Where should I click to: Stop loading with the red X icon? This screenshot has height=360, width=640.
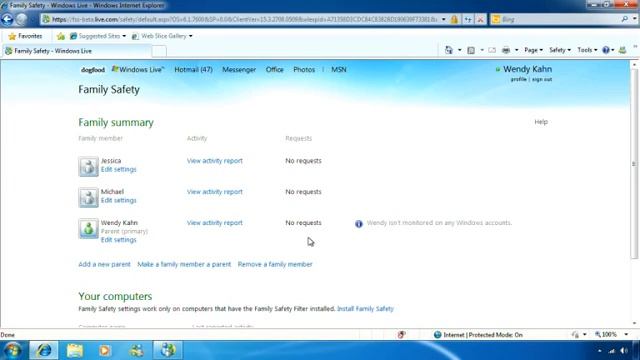tap(480, 19)
